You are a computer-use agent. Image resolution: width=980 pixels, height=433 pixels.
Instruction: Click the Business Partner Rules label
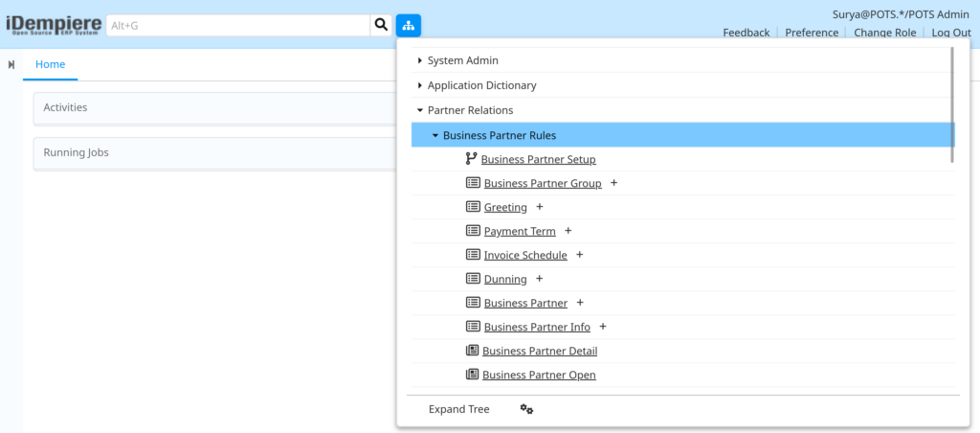(x=500, y=135)
